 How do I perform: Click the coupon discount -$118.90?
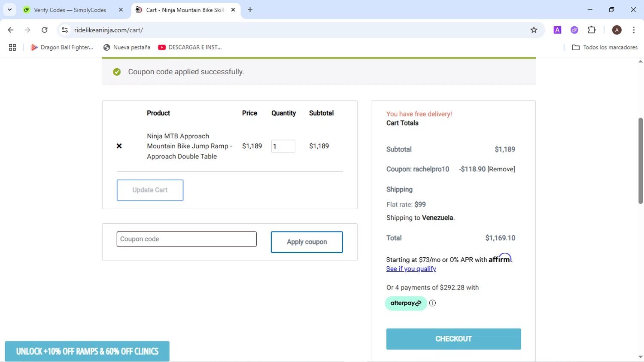point(472,169)
